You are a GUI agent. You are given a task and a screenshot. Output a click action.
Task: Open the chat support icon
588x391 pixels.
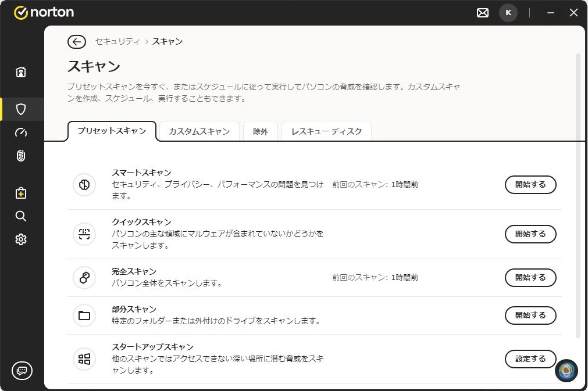22,370
